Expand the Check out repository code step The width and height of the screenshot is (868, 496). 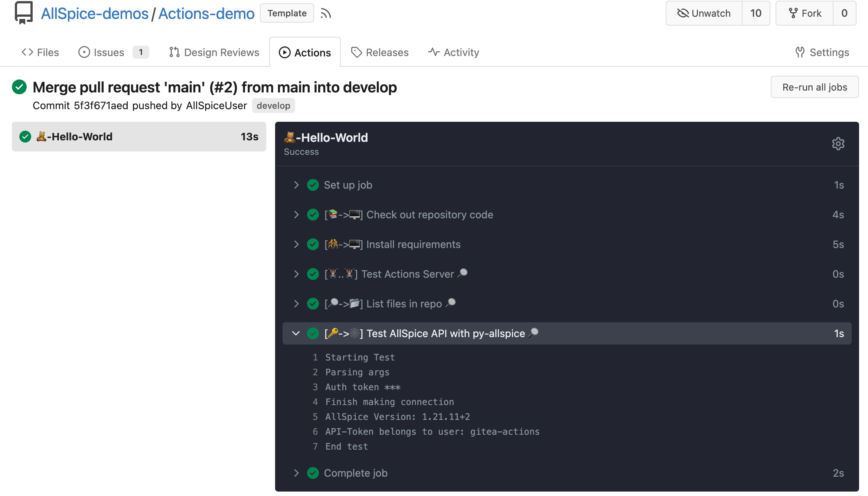coord(429,215)
